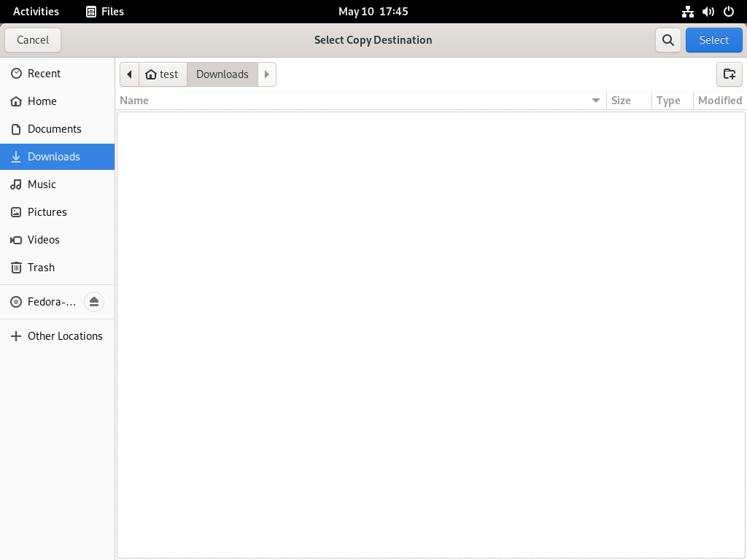Click the search magnifier icon
This screenshot has width=747, height=560.
(x=668, y=40)
